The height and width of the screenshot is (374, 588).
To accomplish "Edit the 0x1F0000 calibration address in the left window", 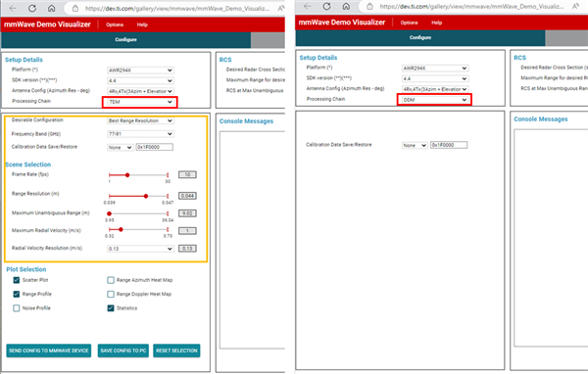I will pyautogui.click(x=154, y=147).
